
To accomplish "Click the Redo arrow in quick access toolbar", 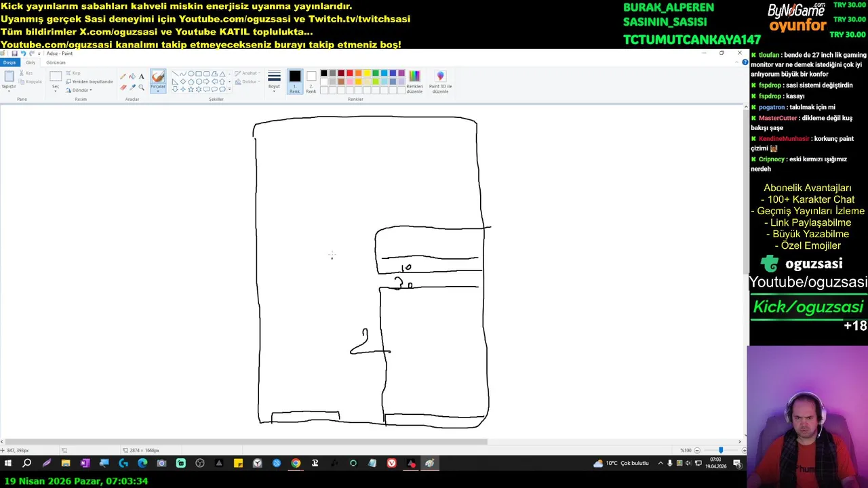I will [x=31, y=54].
